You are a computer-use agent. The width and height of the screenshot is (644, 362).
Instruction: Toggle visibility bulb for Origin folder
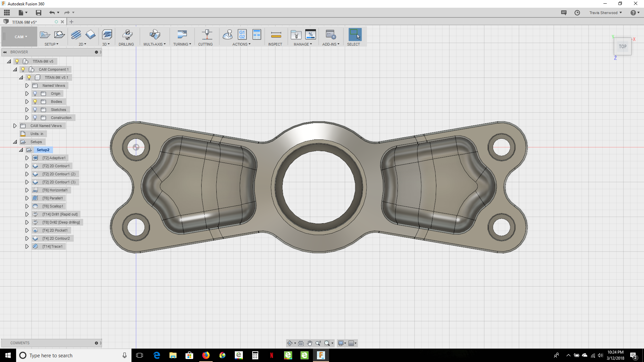tap(35, 94)
